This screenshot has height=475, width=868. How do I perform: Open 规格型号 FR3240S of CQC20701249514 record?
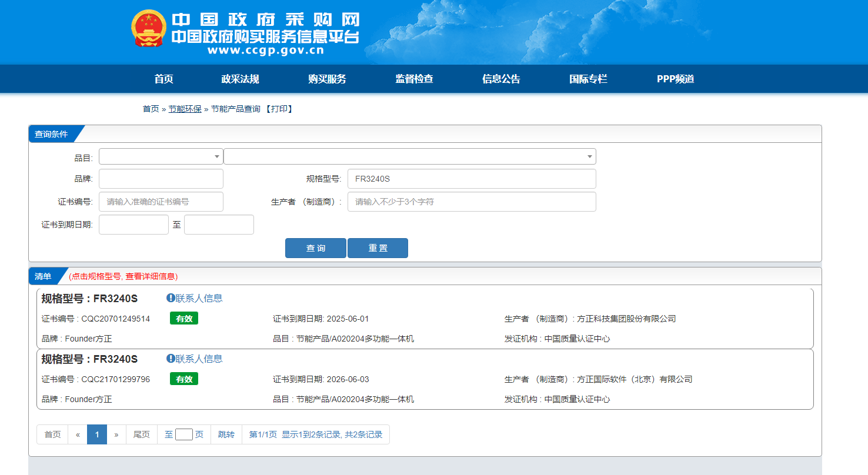point(89,299)
